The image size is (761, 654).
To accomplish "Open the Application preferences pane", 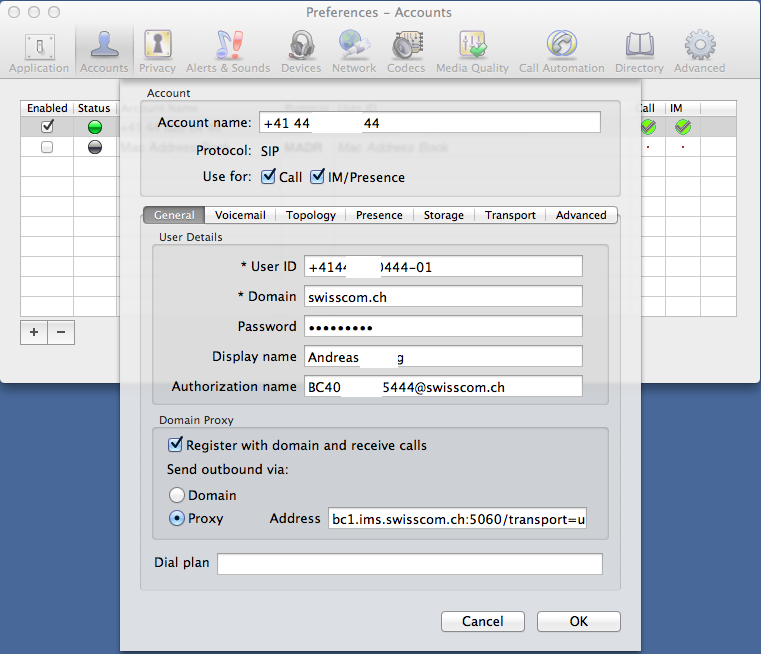I will 39,45.
